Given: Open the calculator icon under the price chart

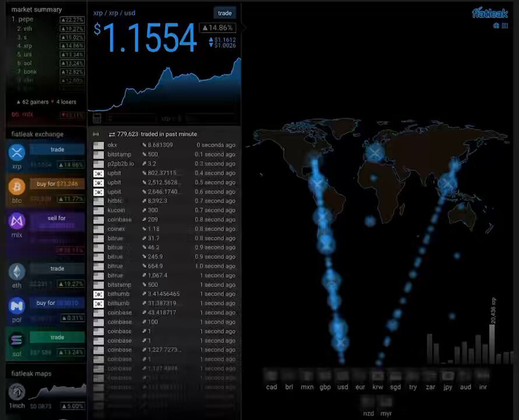Looking at the screenshot, I should [x=97, y=118].
